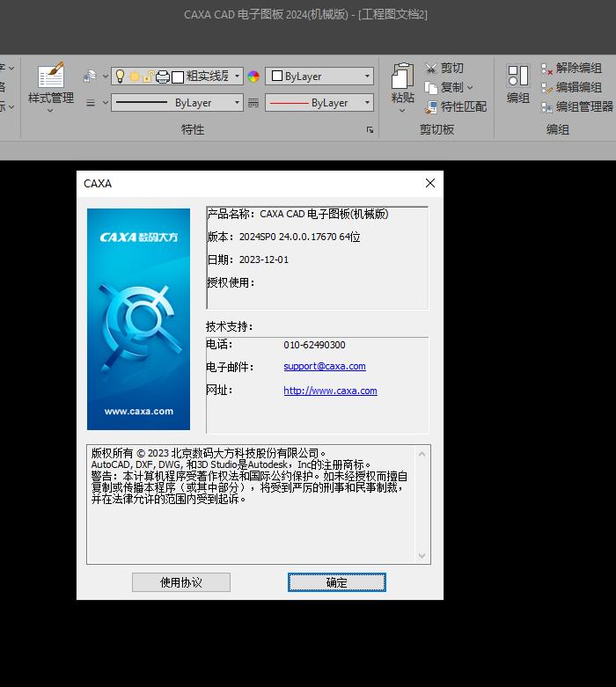Viewport: 616px width, 687px height.
Task: Click the 粘贴 paste icon
Action: click(402, 76)
